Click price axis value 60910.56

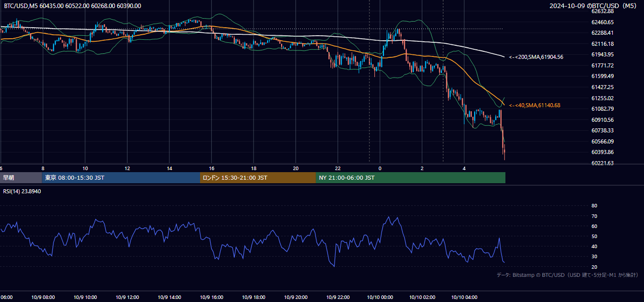(x=602, y=120)
